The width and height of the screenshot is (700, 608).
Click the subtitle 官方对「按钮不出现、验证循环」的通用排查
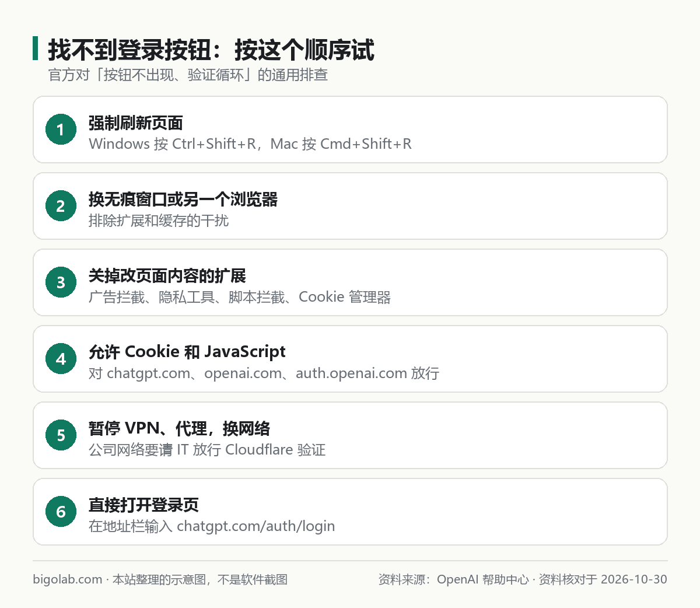pos(188,75)
